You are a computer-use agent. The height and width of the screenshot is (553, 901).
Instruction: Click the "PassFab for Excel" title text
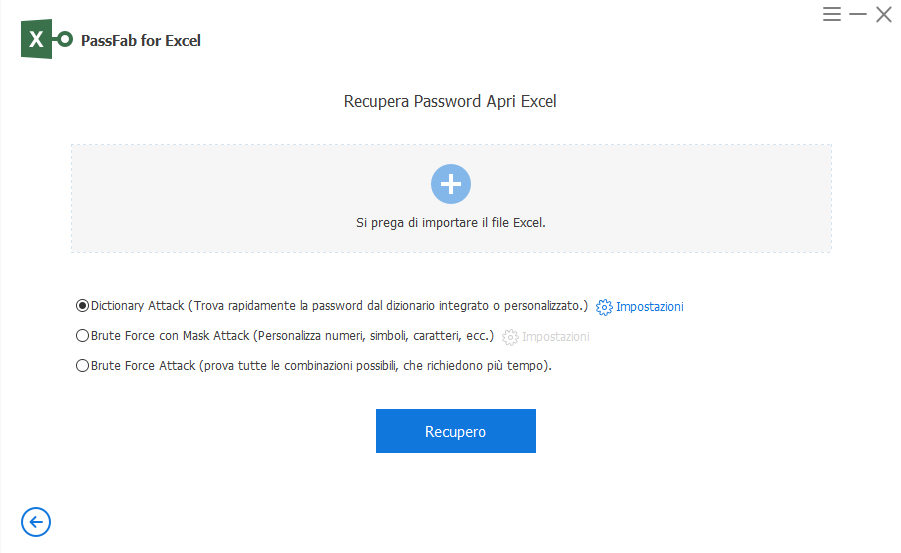[148, 41]
